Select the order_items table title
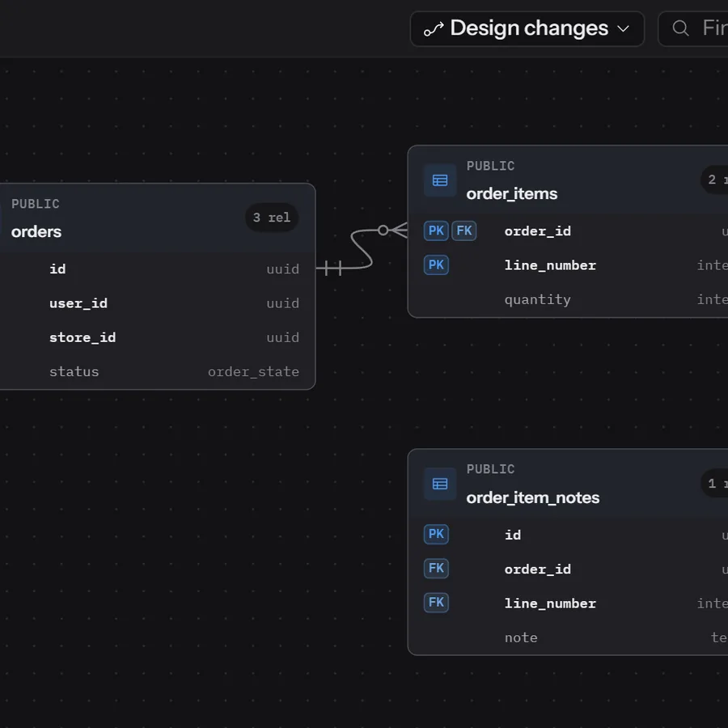This screenshot has height=728, width=728. [512, 193]
